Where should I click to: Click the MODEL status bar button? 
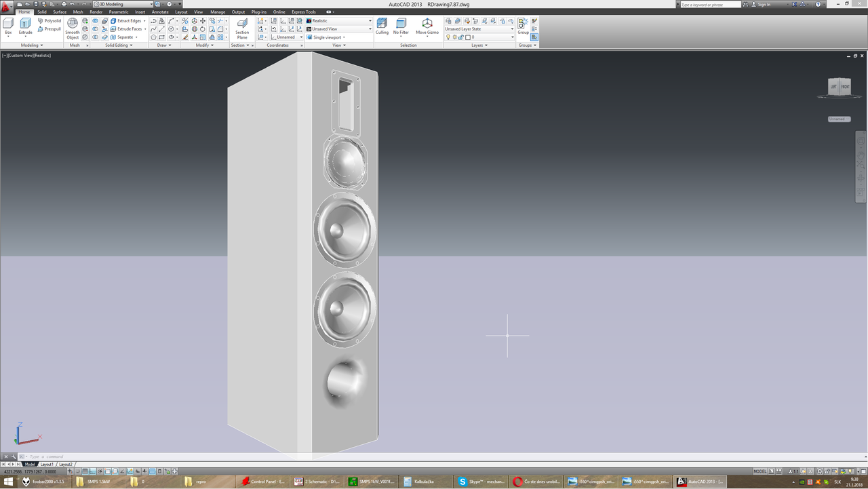coord(760,471)
